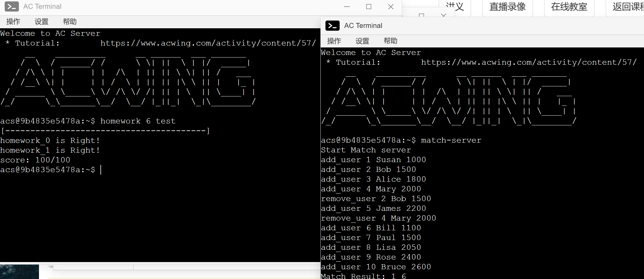This screenshot has height=279, width=644.
Task: Open 帮助 menu in right terminal
Action: click(x=390, y=41)
